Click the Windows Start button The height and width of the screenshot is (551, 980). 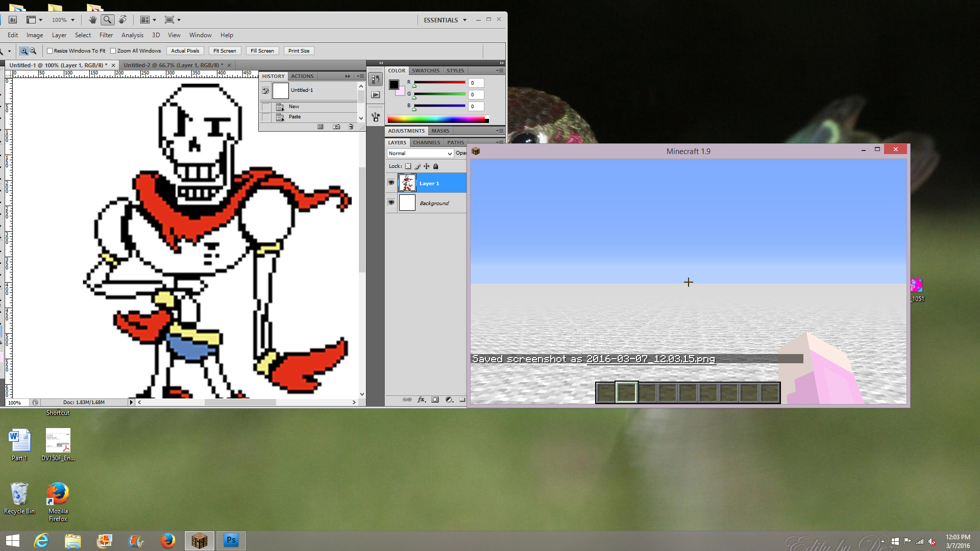coord(12,540)
